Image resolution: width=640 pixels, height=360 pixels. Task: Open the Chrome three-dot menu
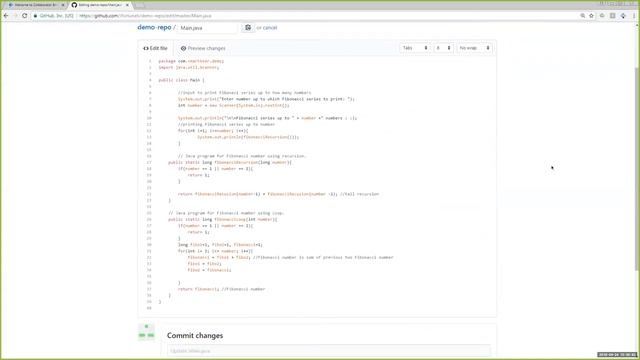635,16
